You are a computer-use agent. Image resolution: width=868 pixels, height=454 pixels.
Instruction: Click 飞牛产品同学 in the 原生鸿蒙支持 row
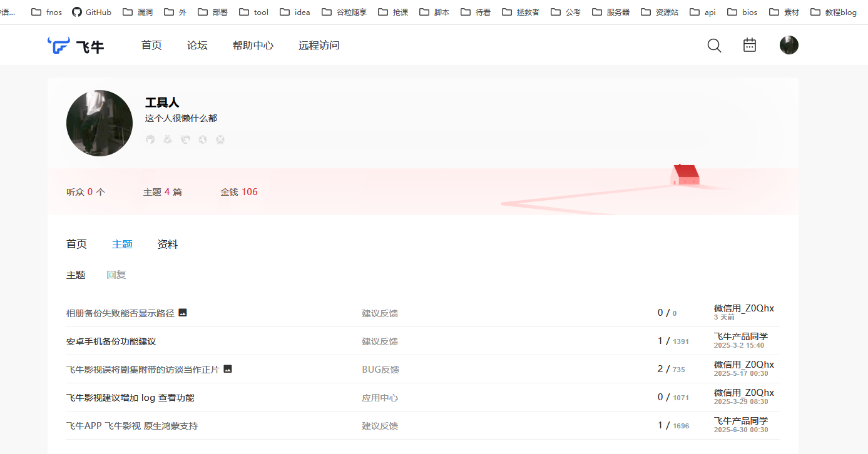[x=741, y=421]
